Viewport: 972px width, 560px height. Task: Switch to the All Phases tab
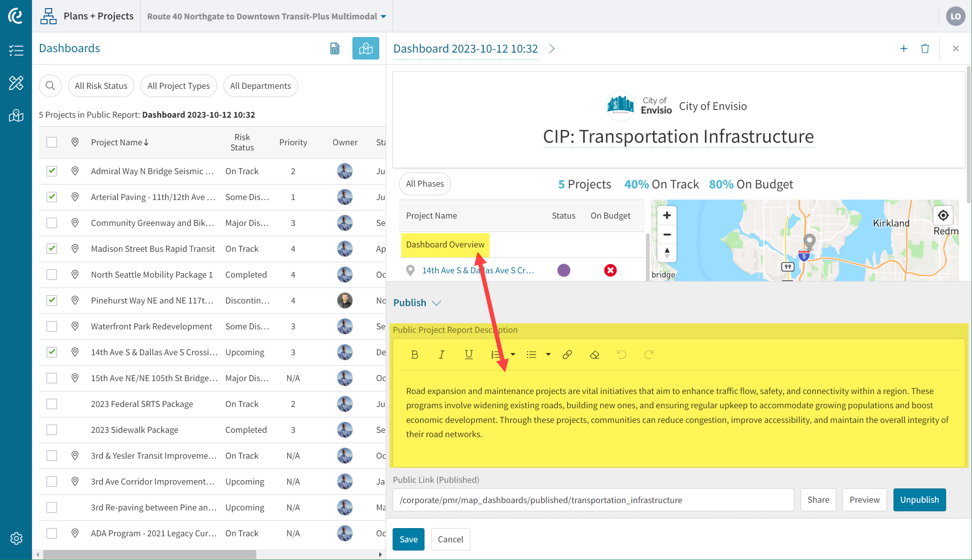425,184
